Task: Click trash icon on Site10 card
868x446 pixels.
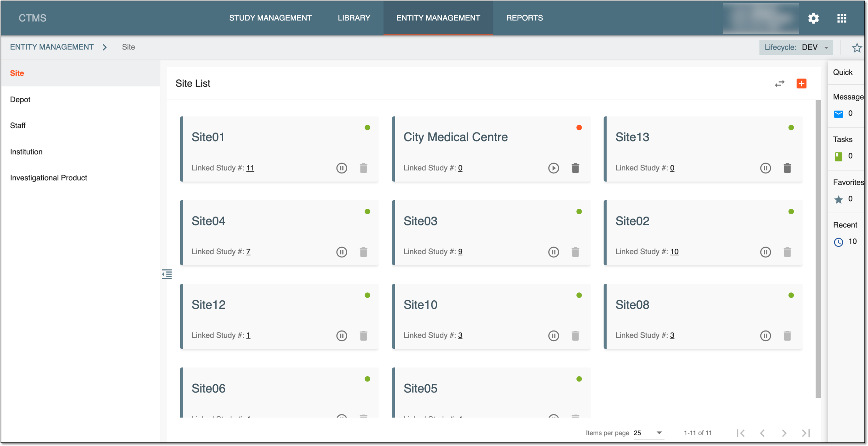Action: pos(575,336)
